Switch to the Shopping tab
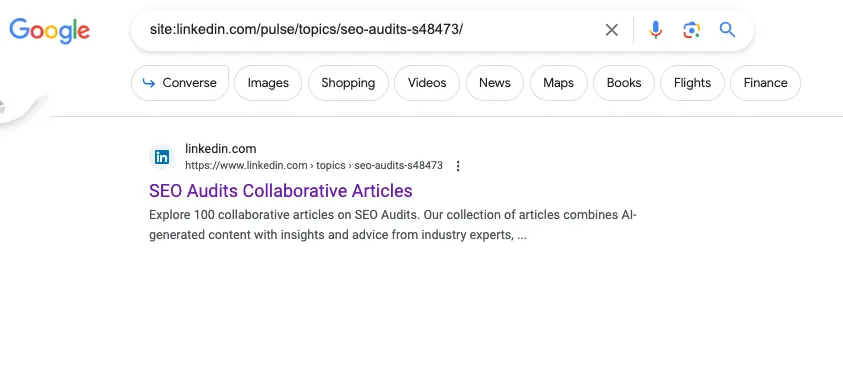The width and height of the screenshot is (843, 383). 348,83
